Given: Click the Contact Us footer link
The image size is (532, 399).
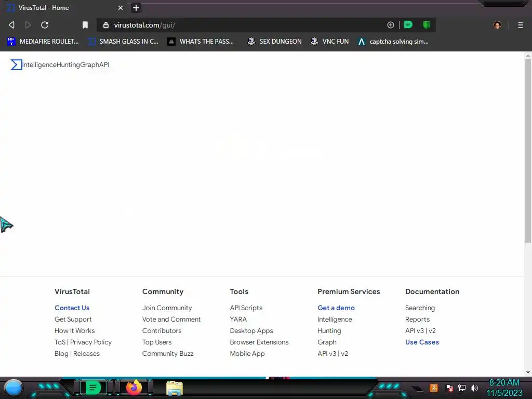Looking at the screenshot, I should 72,308.
